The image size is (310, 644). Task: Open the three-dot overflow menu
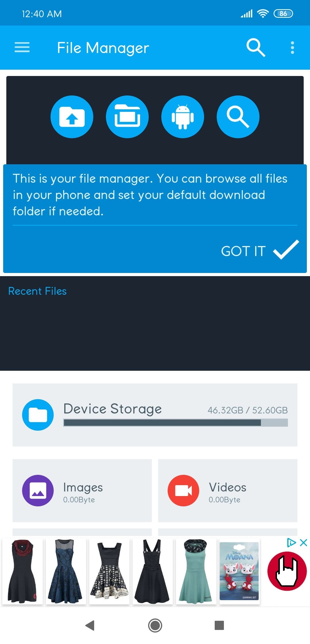click(x=292, y=48)
